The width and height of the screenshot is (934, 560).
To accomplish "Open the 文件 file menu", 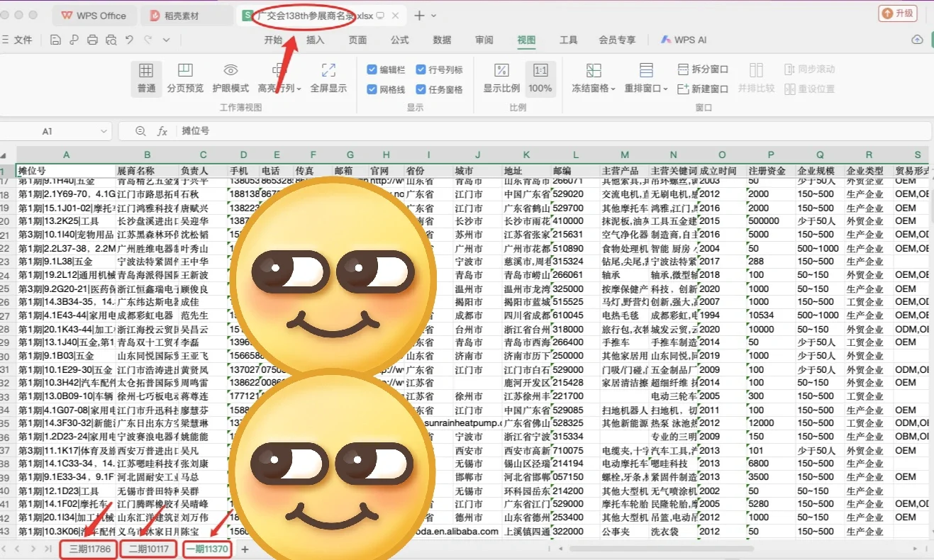I will 17,40.
